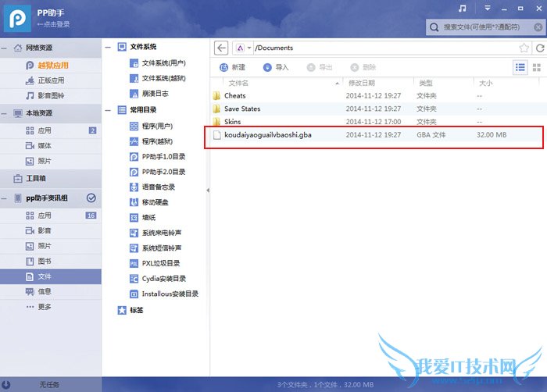Select 影音 under the device
547x392 pixels.
(x=51, y=231)
